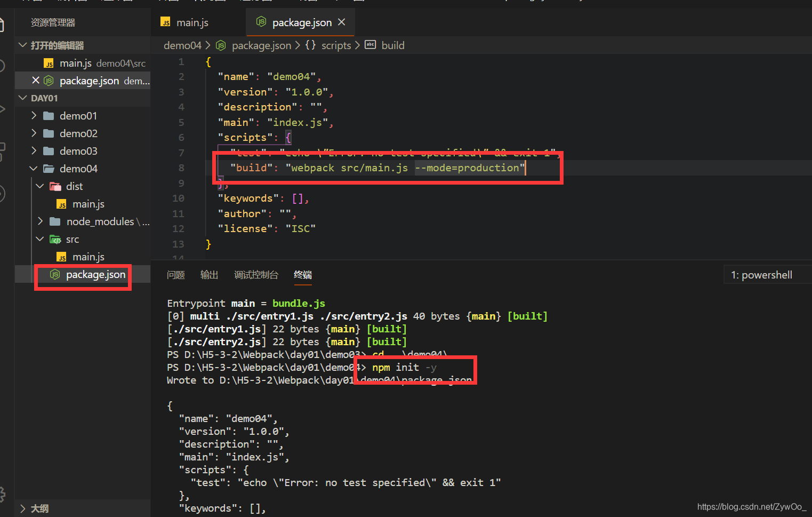
Task: Switch to the package.json editor tab
Action: click(x=301, y=22)
